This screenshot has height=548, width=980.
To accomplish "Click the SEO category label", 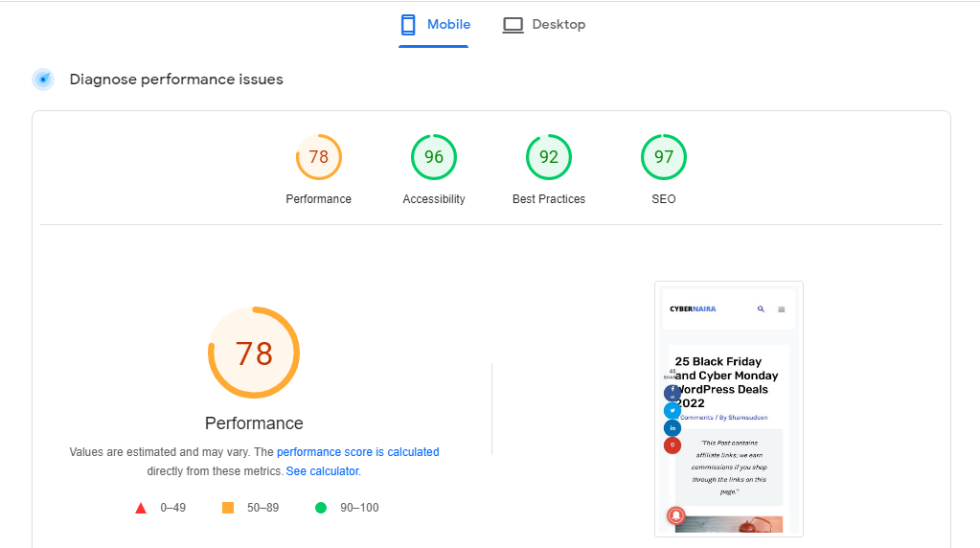I will coord(664,198).
